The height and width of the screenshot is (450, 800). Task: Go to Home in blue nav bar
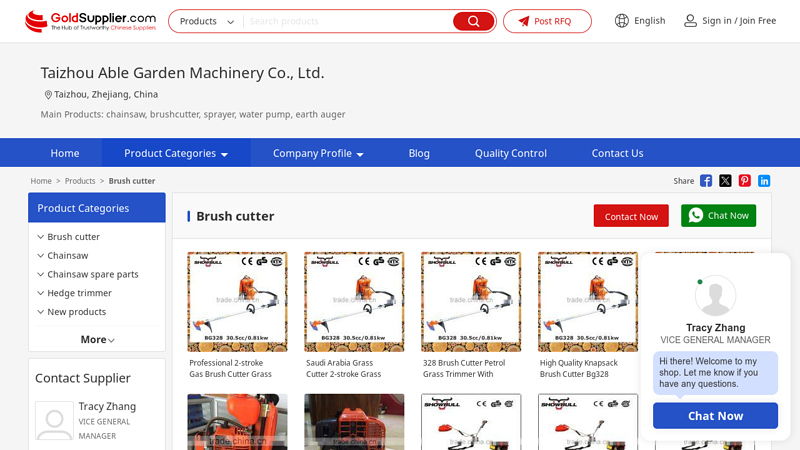point(65,153)
